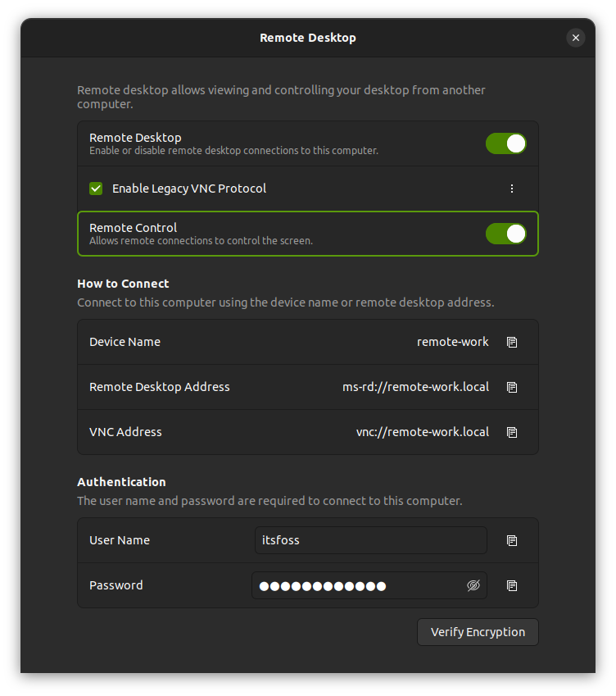This screenshot has width=616, height=696.
Task: Click the ms-rd://remote-work.local address text
Action: tap(416, 386)
